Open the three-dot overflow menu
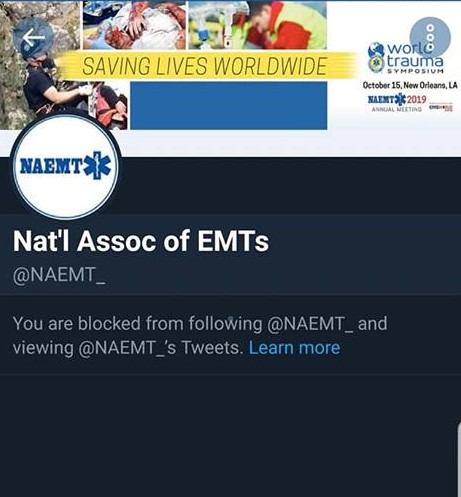The width and height of the screenshot is (461, 497). point(430,37)
